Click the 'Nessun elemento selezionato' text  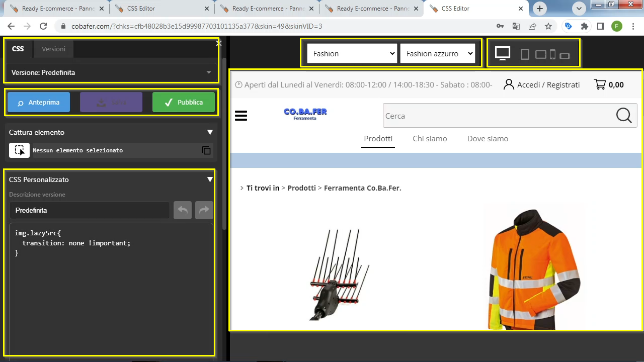click(77, 150)
